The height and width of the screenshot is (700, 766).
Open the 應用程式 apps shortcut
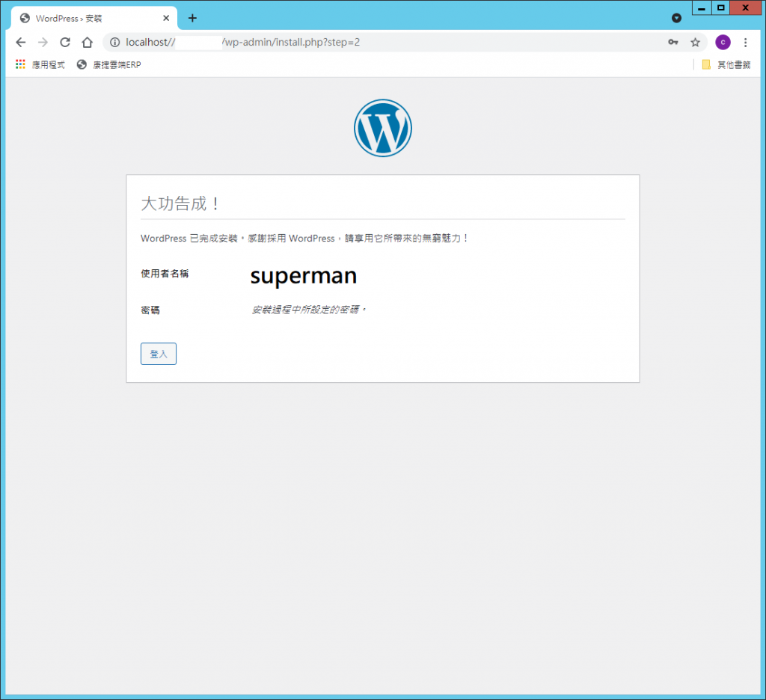pos(40,65)
